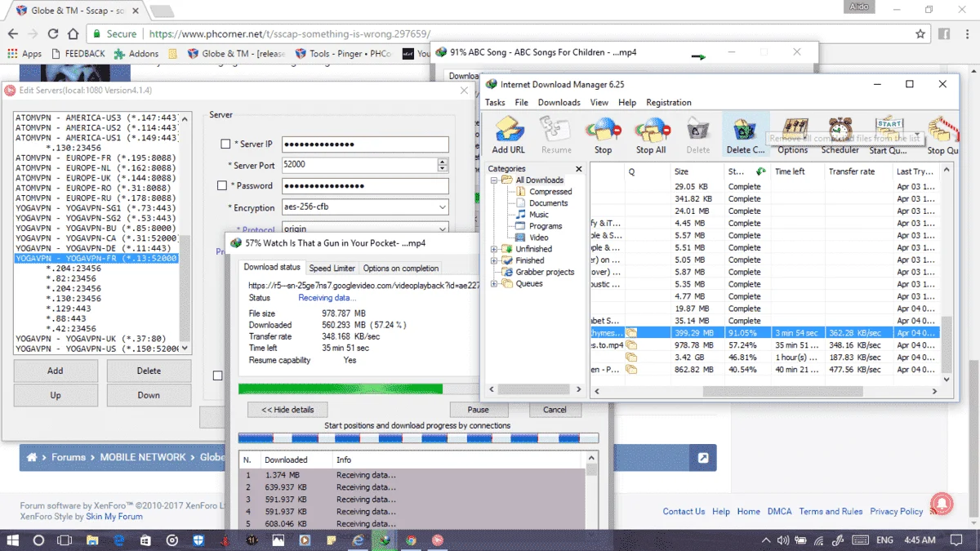Click the Add URL toolbar icon in IDM
Screen dimensions: 980x551
508,134
